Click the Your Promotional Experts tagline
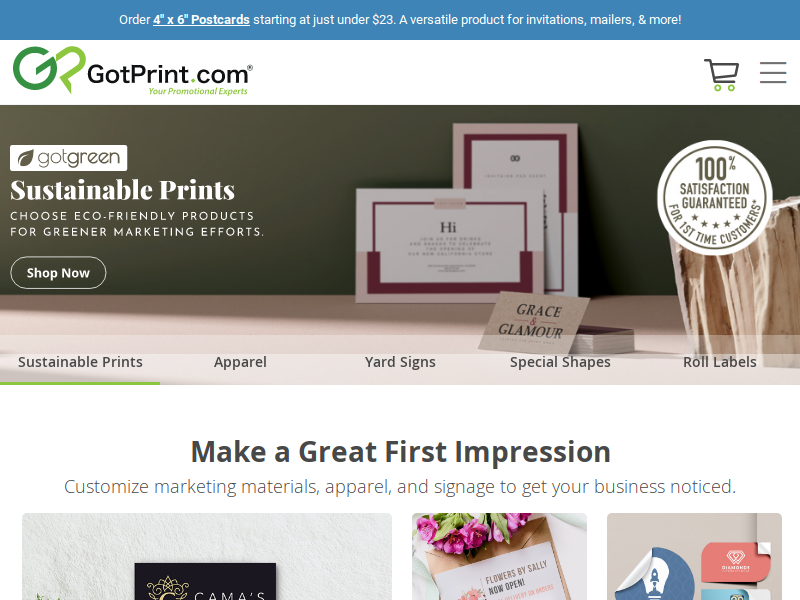The image size is (800, 600). click(x=198, y=91)
